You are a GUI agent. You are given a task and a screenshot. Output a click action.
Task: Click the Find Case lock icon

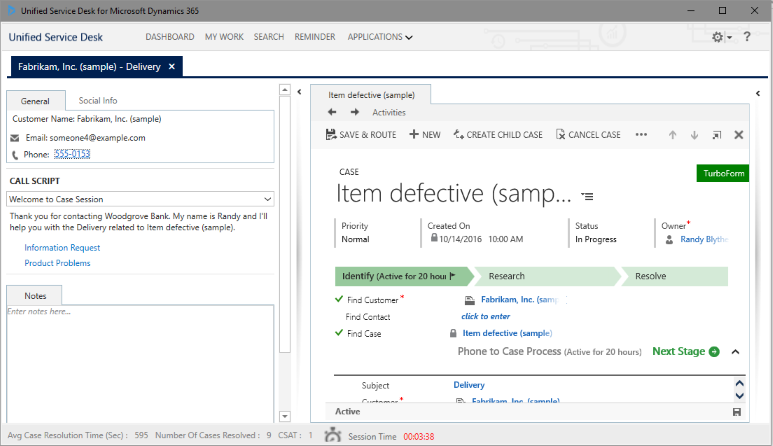pyautogui.click(x=453, y=333)
